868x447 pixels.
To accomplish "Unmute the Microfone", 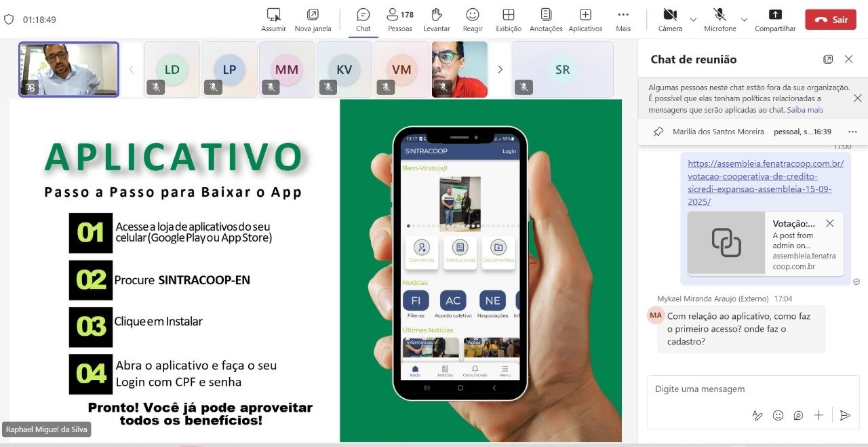I will tap(719, 19).
